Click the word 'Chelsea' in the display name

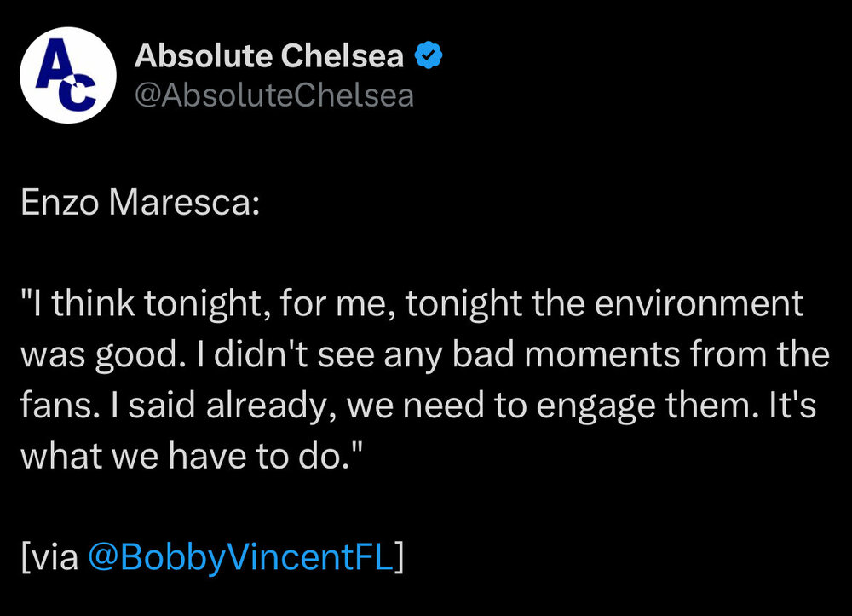343,55
